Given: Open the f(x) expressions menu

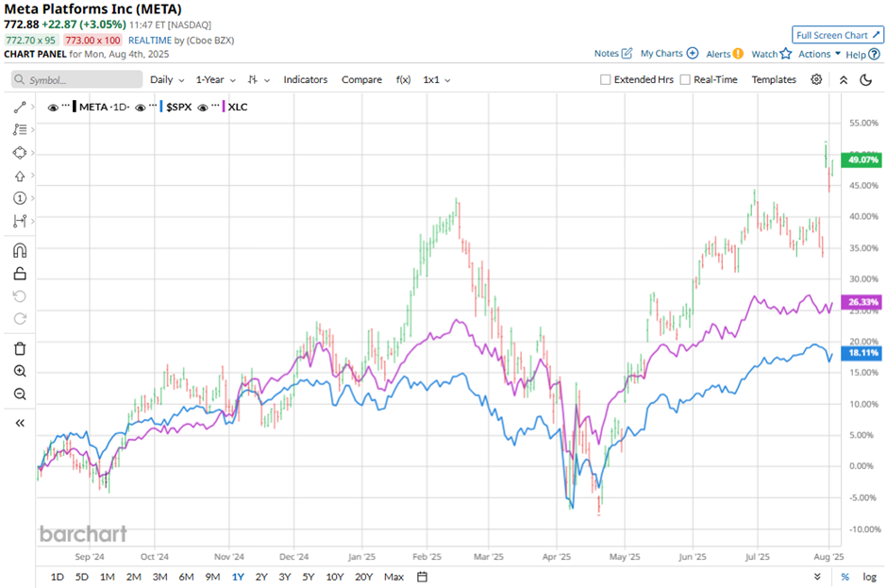Looking at the screenshot, I should click(x=403, y=80).
